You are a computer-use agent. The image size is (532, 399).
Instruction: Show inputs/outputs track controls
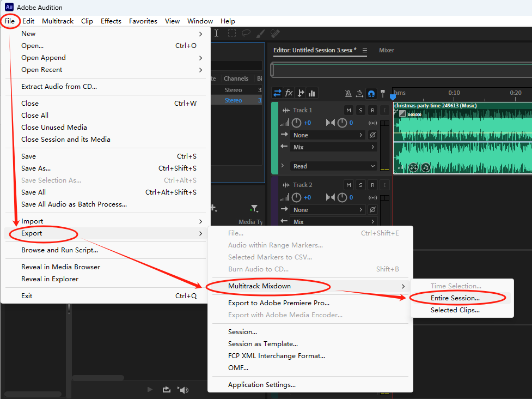(277, 93)
